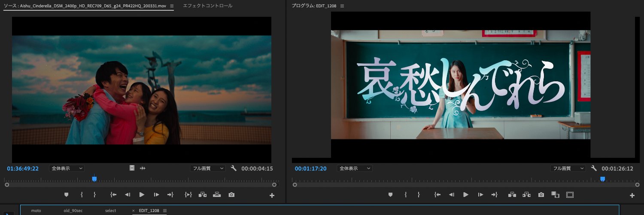The width and height of the screenshot is (644, 215).
Task: Click Source monitor playhead marker
Action: pos(94,179)
